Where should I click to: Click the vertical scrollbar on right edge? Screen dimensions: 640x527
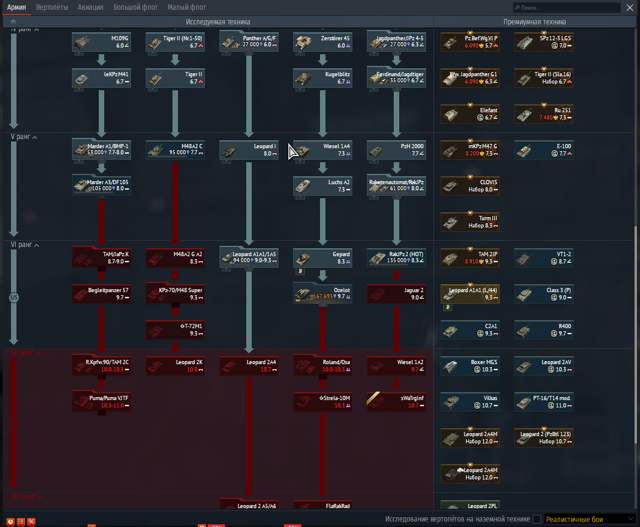(635, 335)
